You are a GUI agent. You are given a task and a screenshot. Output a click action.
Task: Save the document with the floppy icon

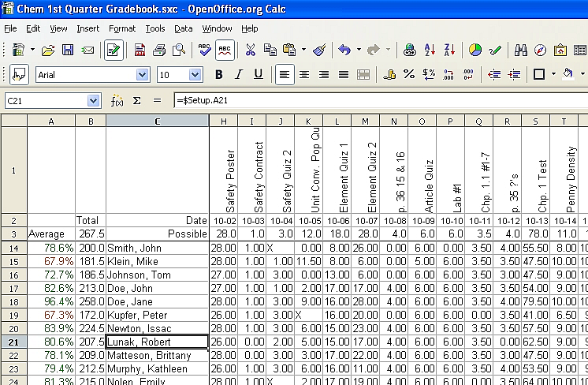pyautogui.click(x=68, y=50)
